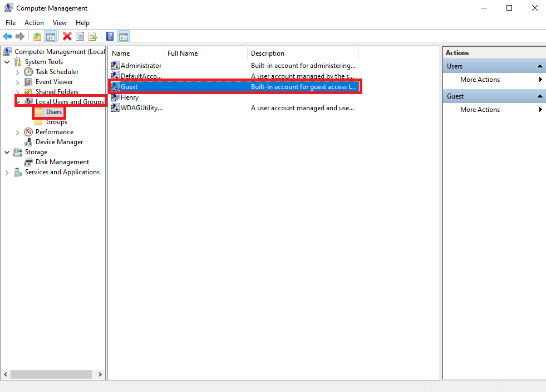546x392 pixels.
Task: Select the Guest account row
Action: [x=235, y=87]
